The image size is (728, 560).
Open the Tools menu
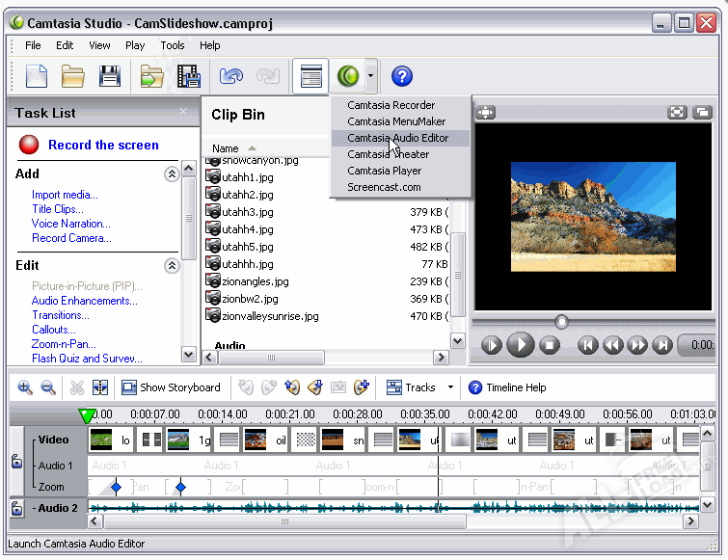tap(173, 45)
